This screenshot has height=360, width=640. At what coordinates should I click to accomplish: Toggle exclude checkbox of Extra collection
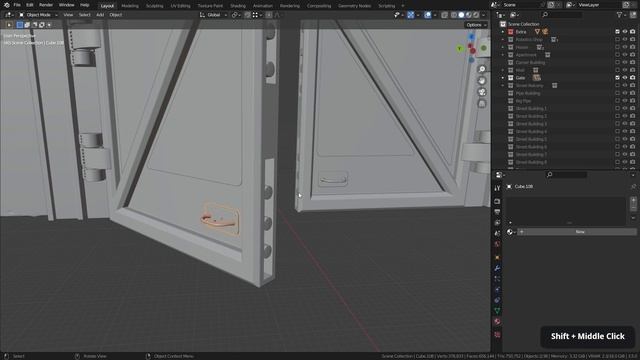coord(617,31)
